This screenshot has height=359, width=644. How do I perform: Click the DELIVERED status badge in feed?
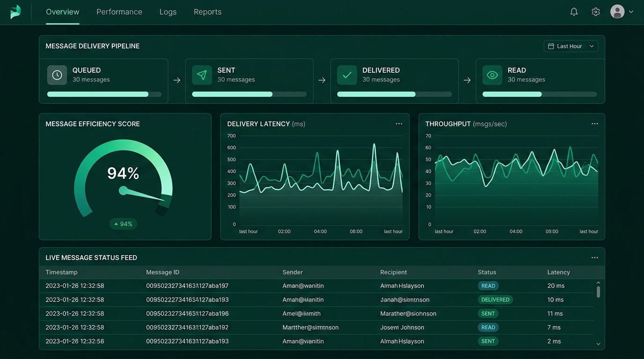[x=495, y=300]
